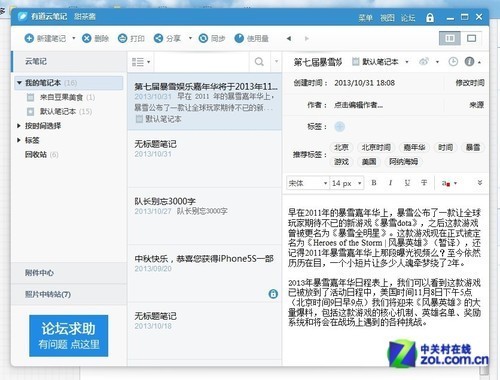
Task: Open the 回收站 recycle bin
Action: (41, 155)
